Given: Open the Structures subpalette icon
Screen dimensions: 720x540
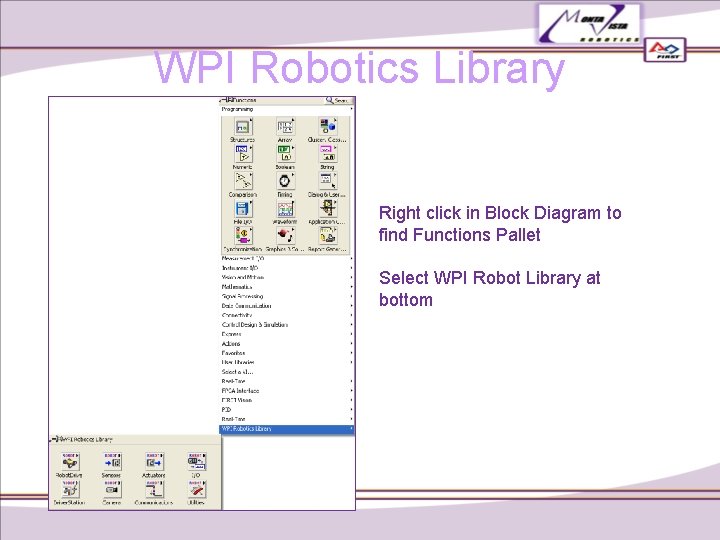Looking at the screenshot, I should [243, 127].
